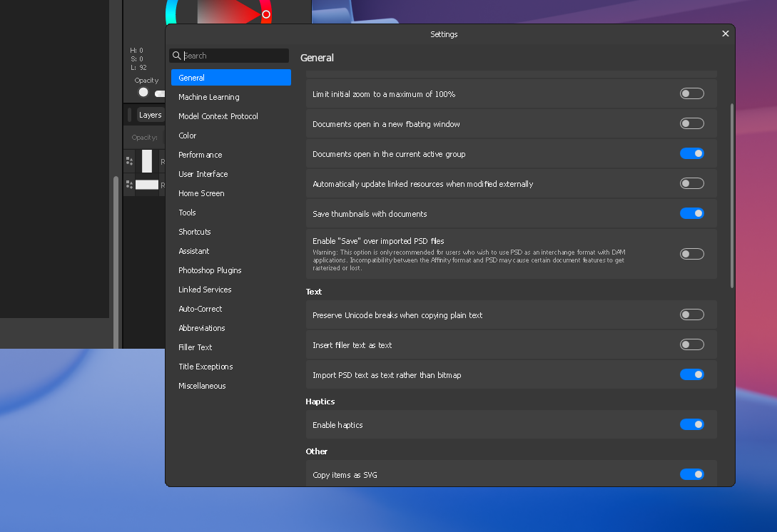777x532 pixels.
Task: Focus the Search field in Settings
Action: coord(229,56)
